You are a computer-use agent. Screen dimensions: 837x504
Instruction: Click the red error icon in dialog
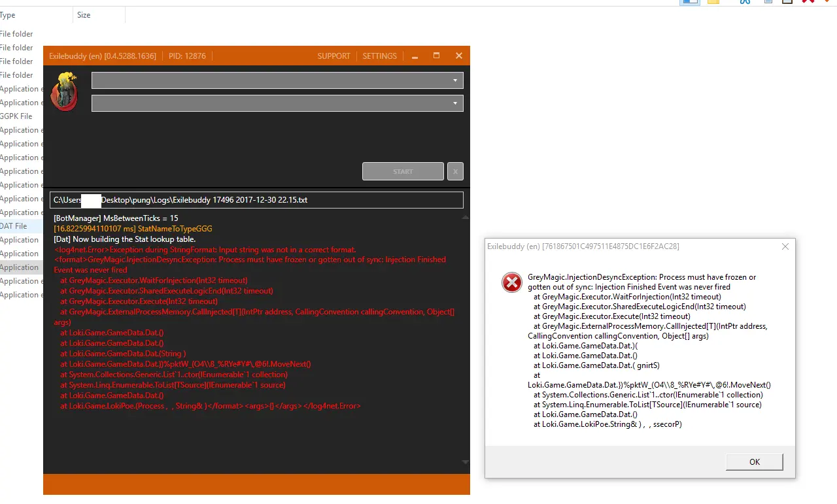(511, 282)
